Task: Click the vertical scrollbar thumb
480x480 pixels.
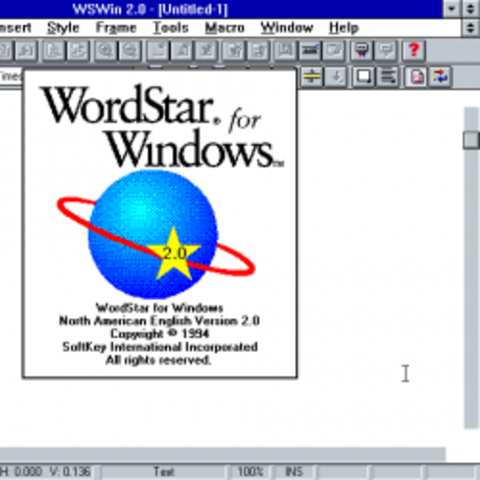Action: pyautogui.click(x=471, y=140)
